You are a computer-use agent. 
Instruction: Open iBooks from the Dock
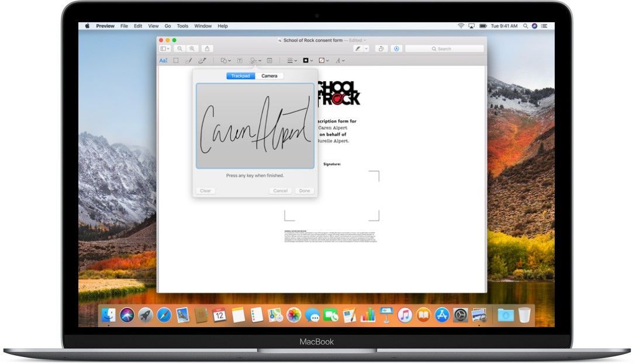423,314
